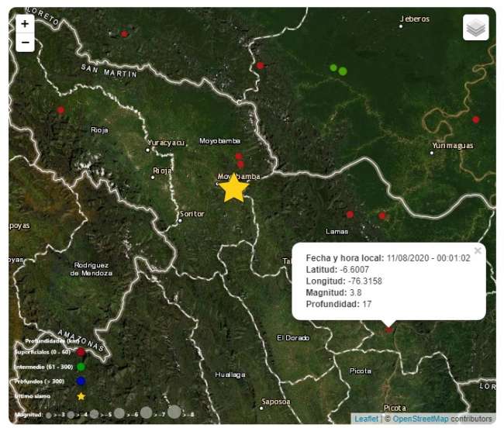Click red marker near top-left Loreto label
Viewport: 504px width, 428px height.
[x=124, y=34]
